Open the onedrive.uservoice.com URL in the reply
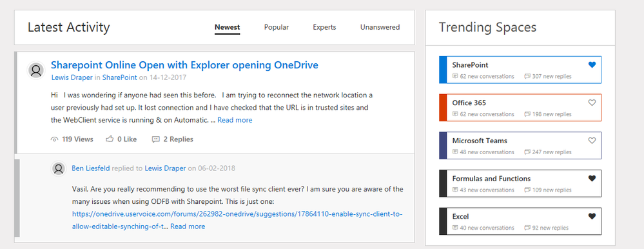Screen dimensions: 644x249 click(237, 220)
